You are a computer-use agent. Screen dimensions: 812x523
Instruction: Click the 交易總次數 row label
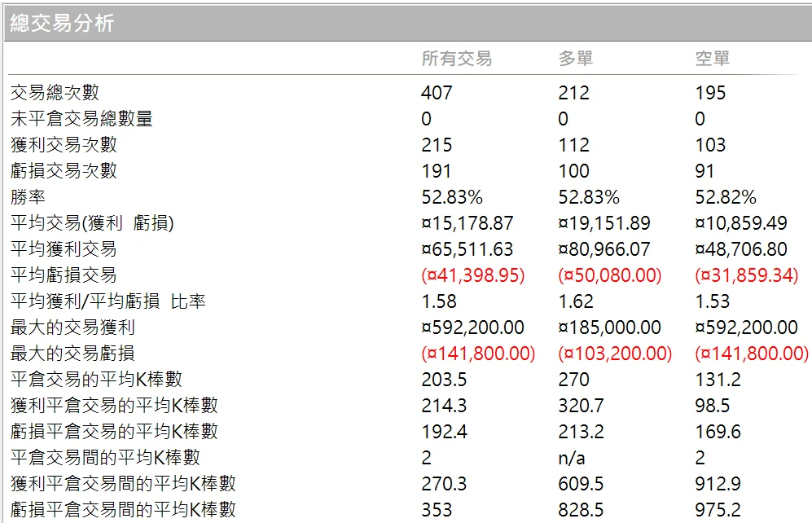click(x=55, y=93)
